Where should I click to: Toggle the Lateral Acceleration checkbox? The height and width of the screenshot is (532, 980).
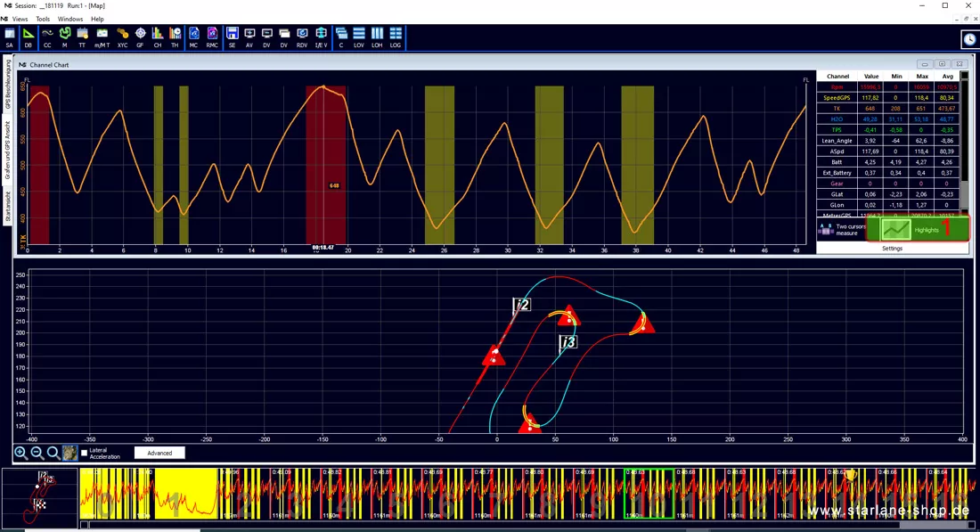[85, 454]
